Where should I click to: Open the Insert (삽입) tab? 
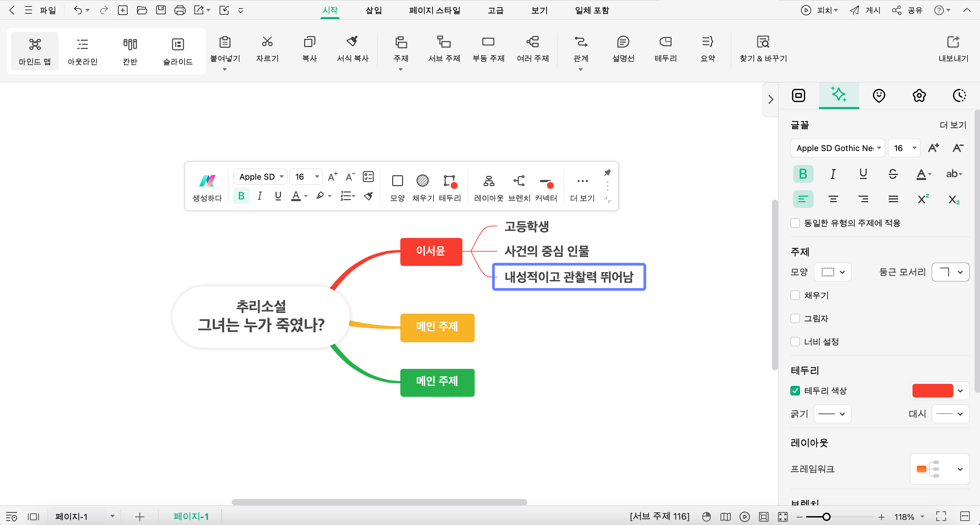click(374, 10)
